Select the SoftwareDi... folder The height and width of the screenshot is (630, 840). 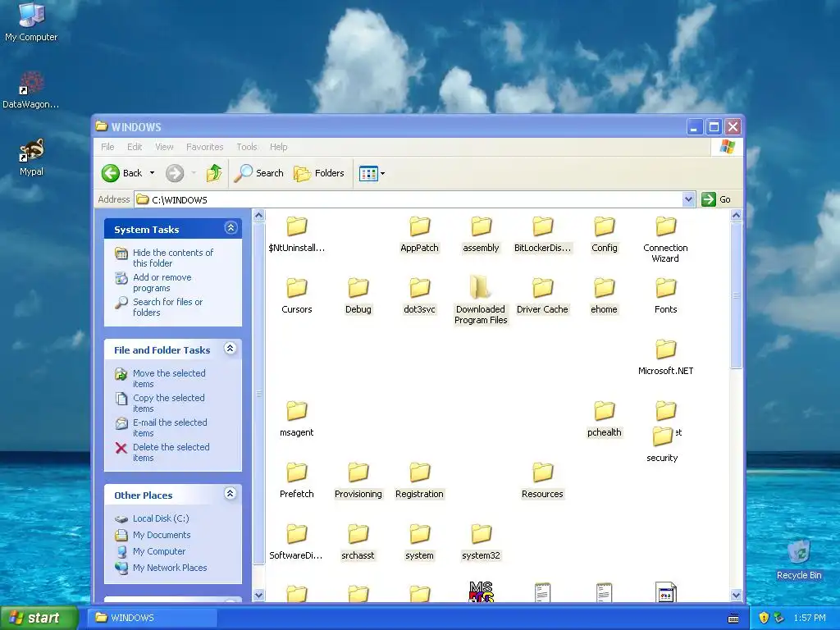point(296,543)
